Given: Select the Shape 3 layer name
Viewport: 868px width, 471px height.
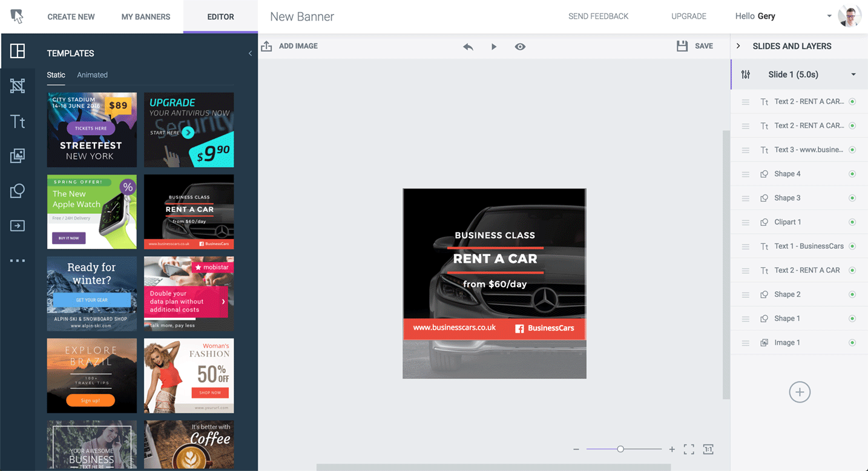Looking at the screenshot, I should [787, 198].
